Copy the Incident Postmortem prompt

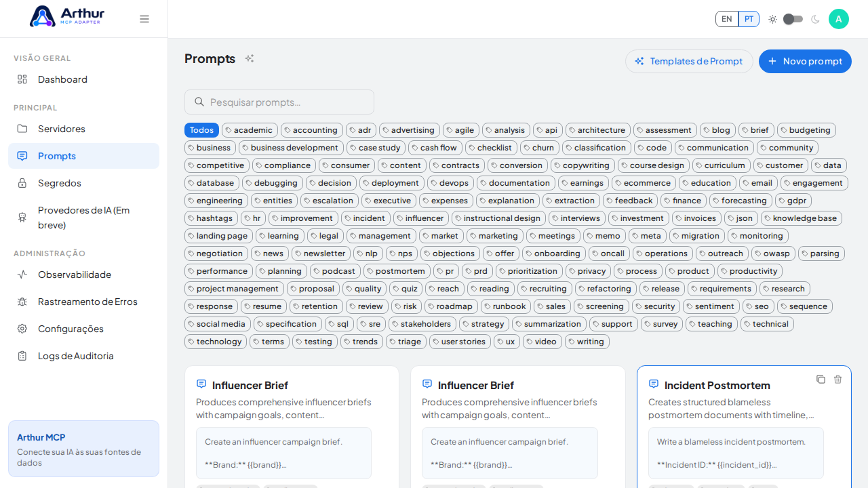(x=821, y=379)
